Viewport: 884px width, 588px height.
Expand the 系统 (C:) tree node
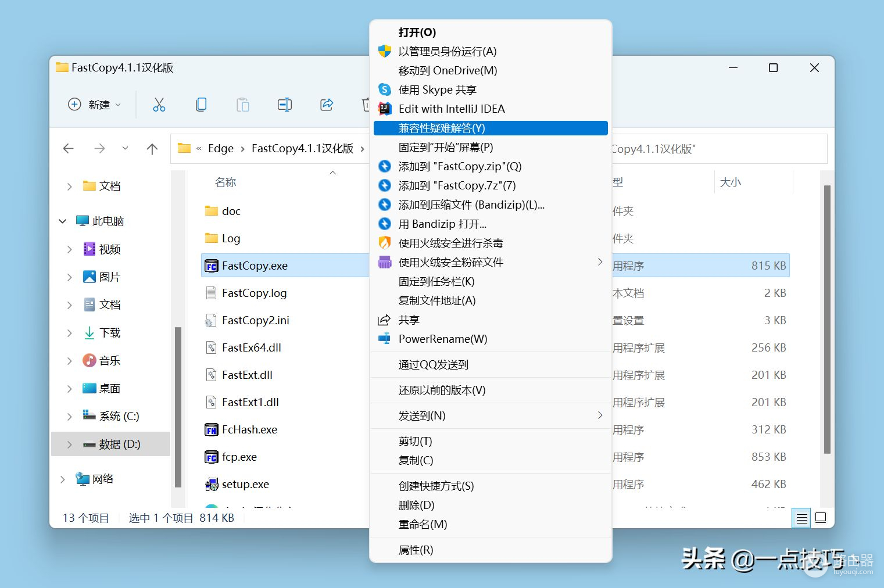[70, 417]
